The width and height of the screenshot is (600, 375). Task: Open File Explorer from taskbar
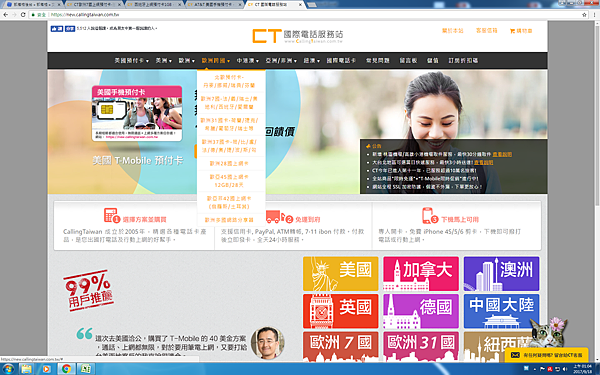pyautogui.click(x=26, y=369)
